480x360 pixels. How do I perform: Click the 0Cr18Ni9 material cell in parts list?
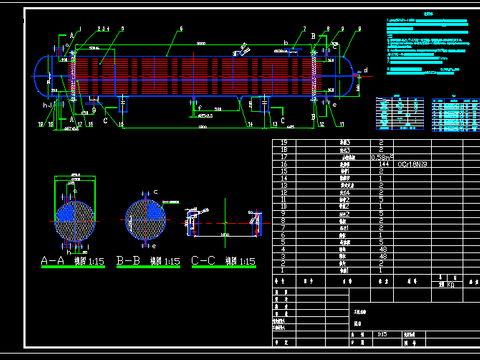point(412,164)
